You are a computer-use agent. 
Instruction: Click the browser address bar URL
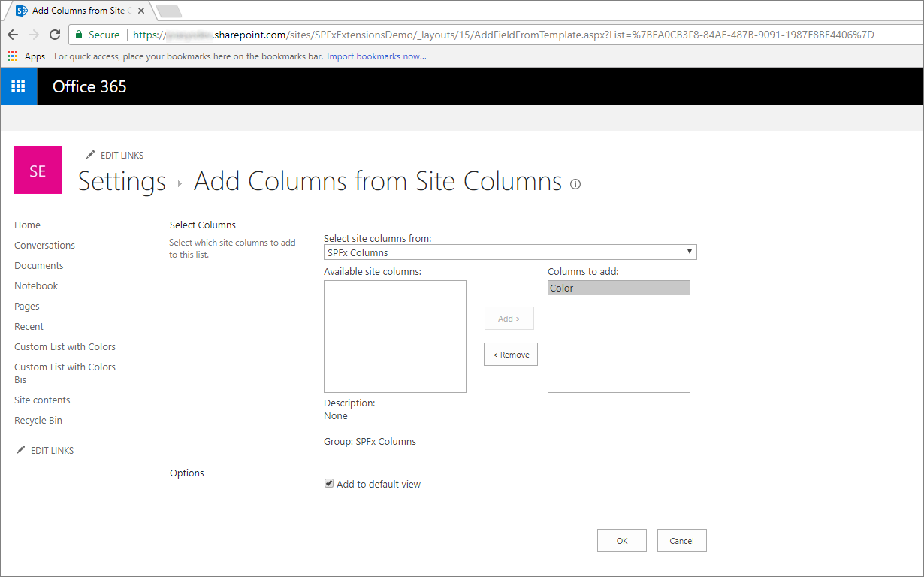pos(503,35)
